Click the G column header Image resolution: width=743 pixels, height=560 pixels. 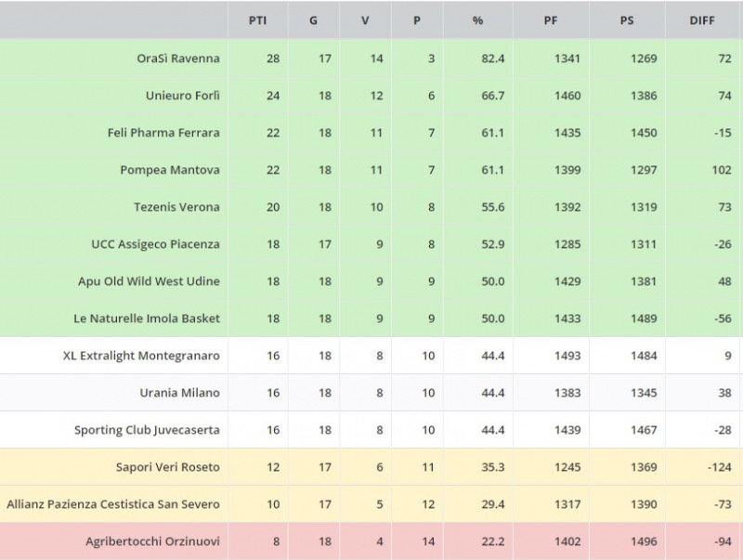point(313,20)
